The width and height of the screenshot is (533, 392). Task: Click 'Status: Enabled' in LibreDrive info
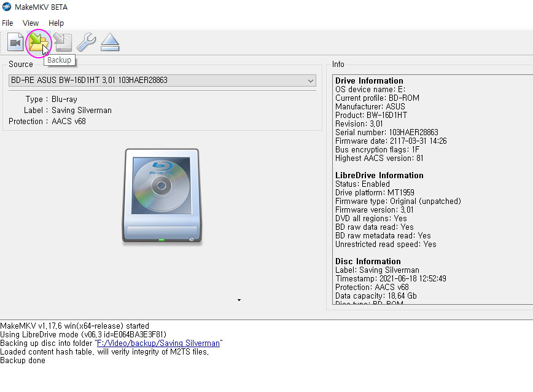click(x=362, y=184)
